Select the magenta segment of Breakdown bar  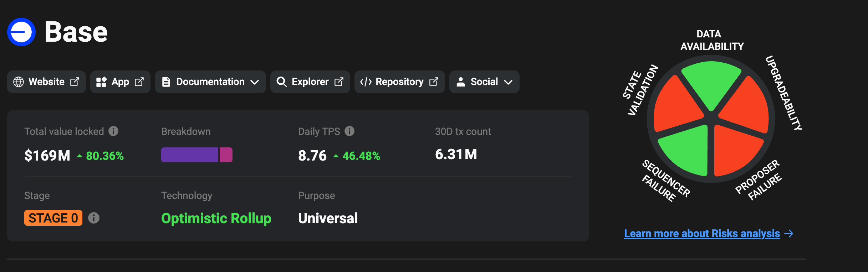(x=226, y=155)
